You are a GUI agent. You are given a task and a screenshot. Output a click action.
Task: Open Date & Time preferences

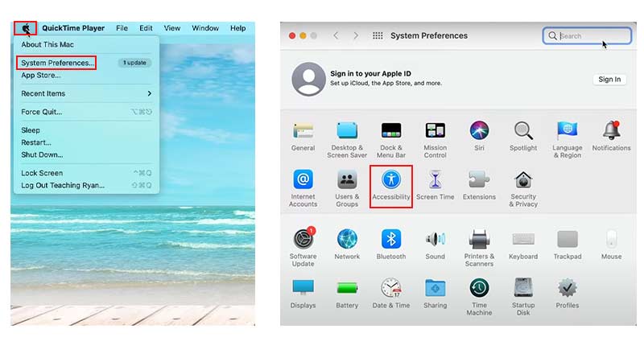click(x=391, y=294)
